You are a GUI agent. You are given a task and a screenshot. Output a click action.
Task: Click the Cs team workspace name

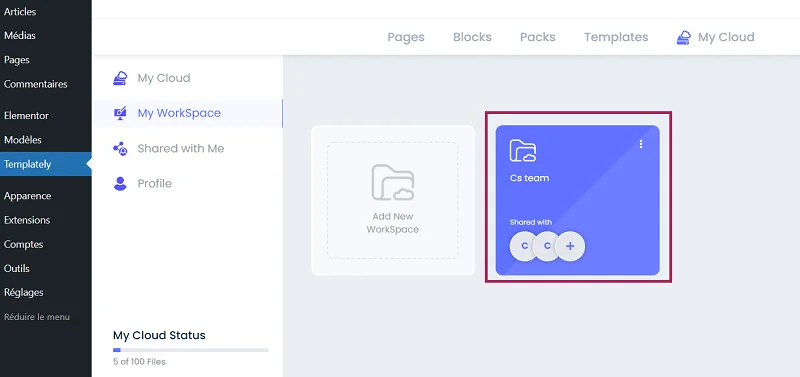[530, 179]
